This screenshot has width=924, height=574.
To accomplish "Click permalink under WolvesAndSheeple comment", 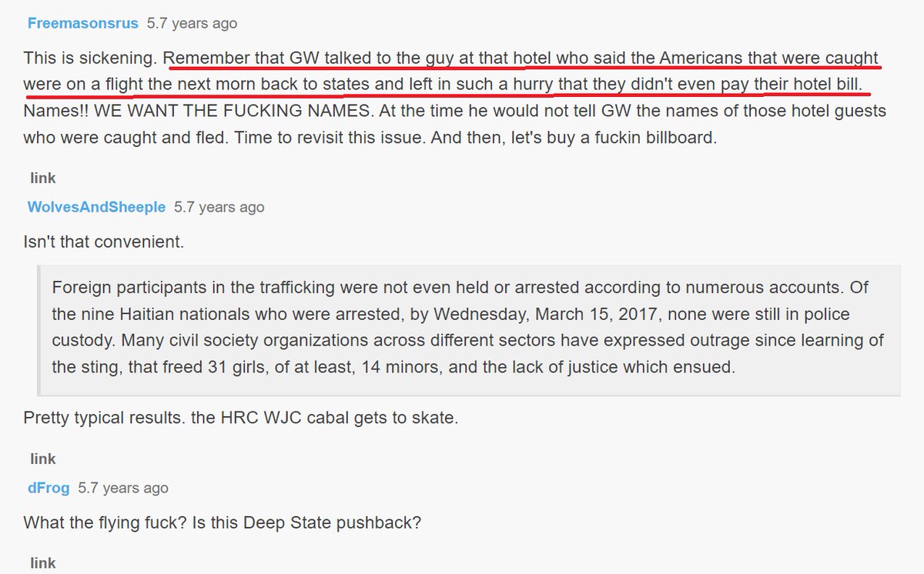I will coord(43,459).
